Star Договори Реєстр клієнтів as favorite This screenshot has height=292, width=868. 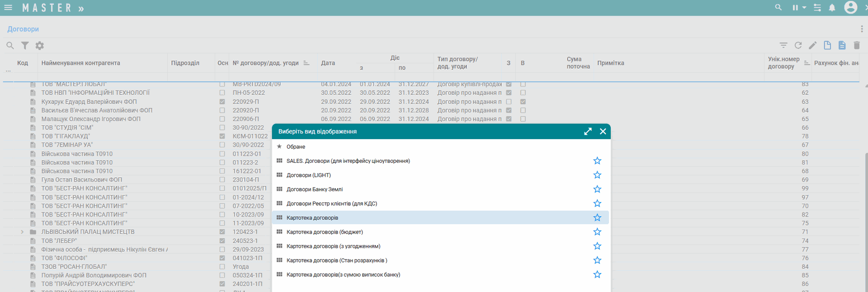coord(597,203)
